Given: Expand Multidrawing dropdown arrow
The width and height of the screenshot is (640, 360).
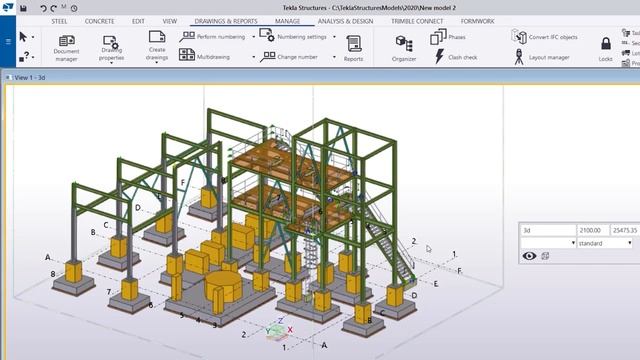Looking at the screenshot, I should point(253,57).
